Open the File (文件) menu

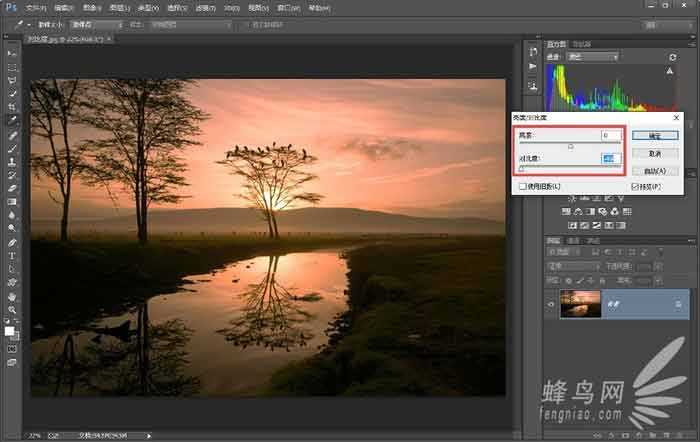click(x=35, y=7)
